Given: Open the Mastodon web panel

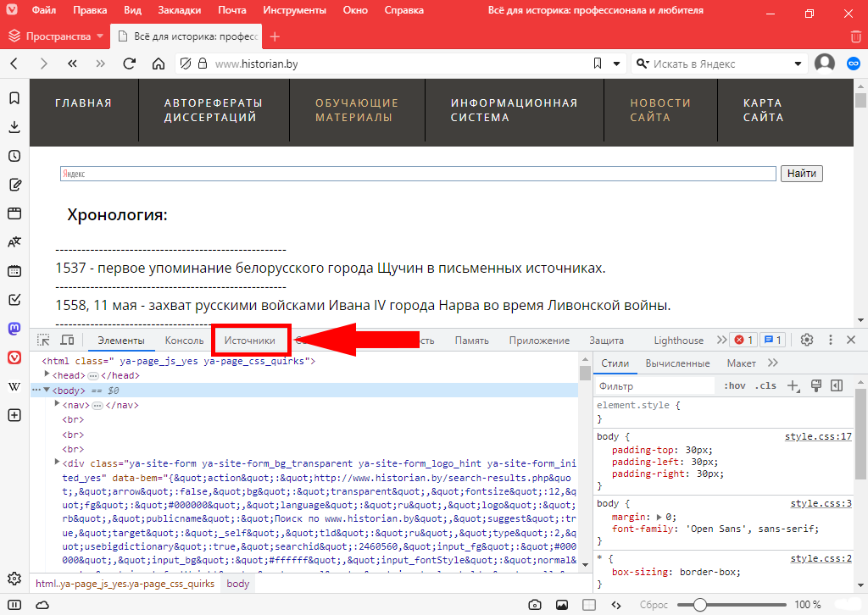Looking at the screenshot, I should (x=14, y=328).
